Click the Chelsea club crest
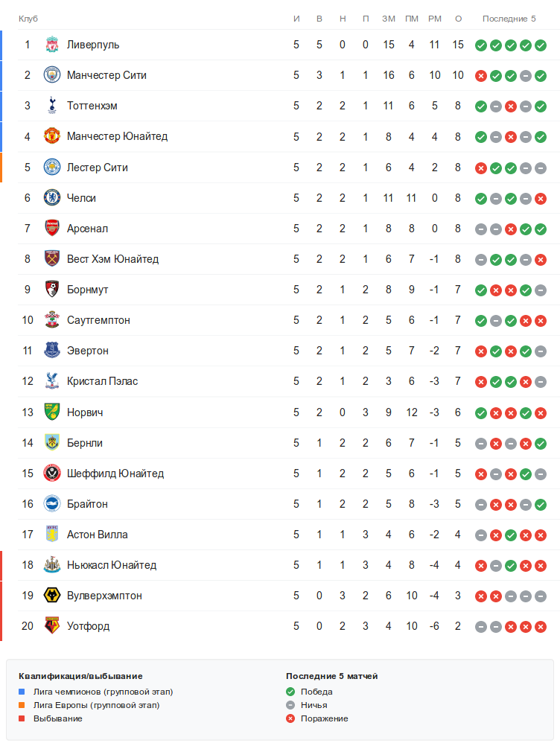Viewport: 560px width, 746px height. point(51,198)
